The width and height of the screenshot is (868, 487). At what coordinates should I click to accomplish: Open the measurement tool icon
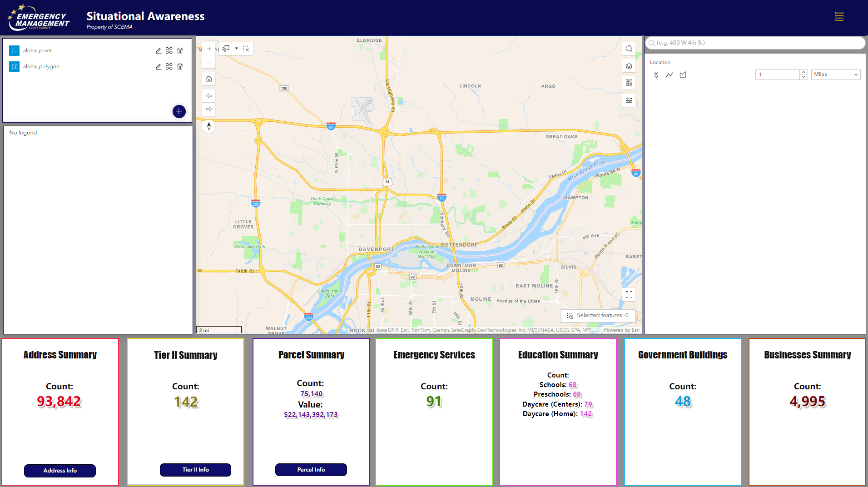pos(629,100)
